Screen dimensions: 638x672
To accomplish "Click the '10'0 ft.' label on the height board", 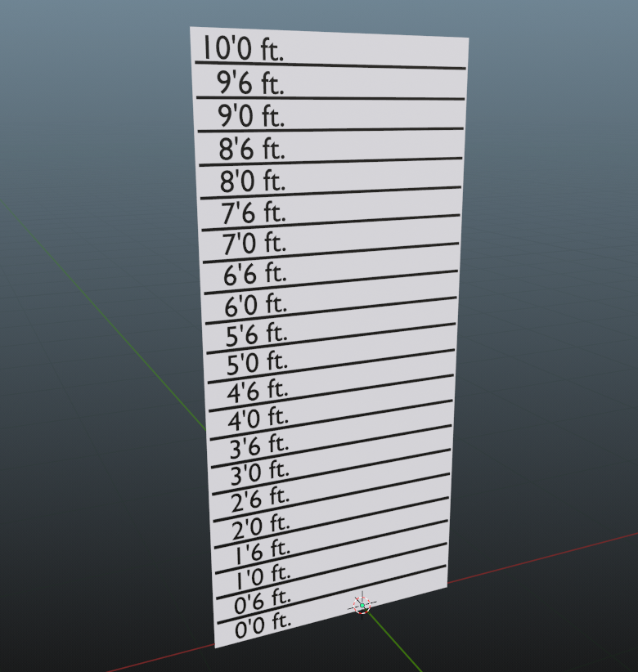I will (243, 47).
